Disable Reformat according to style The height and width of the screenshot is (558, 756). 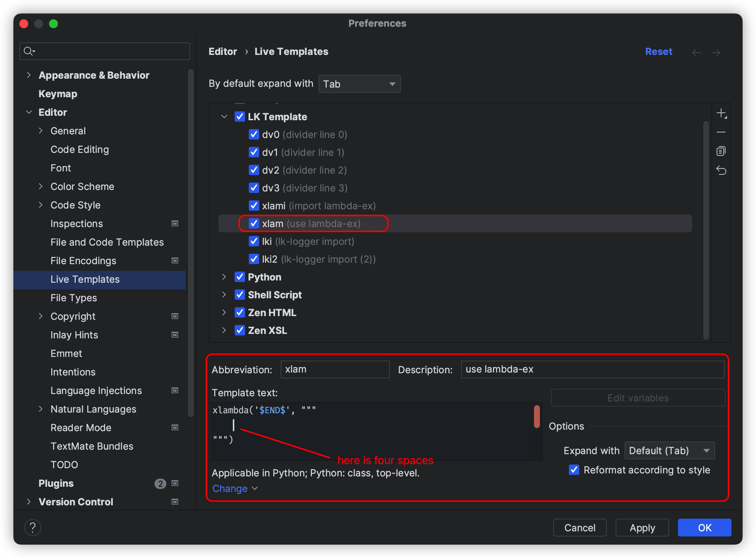coord(574,470)
